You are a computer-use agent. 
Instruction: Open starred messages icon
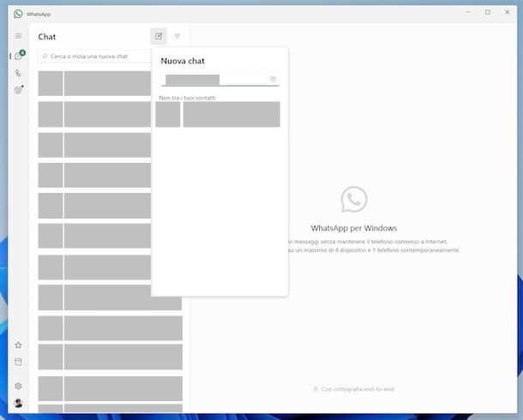[18, 345]
